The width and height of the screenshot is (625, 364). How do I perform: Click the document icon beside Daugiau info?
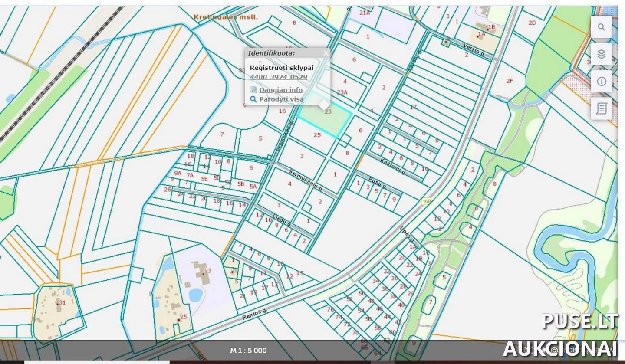coord(253,90)
